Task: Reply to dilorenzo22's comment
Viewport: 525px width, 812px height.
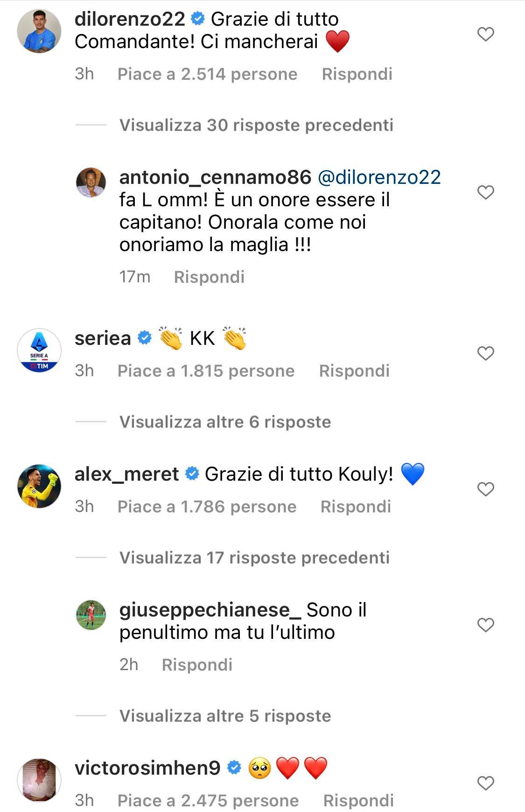Action: [357, 74]
